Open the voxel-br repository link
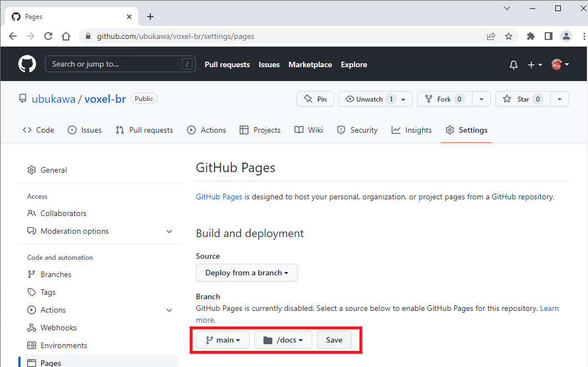588x367 pixels. click(x=105, y=99)
